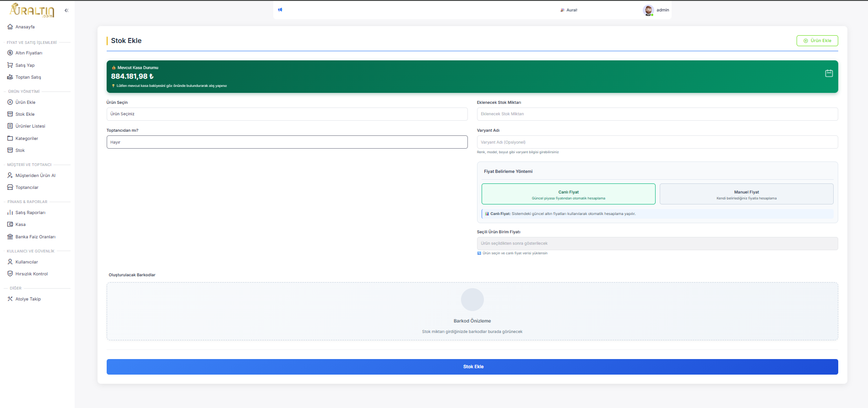Screen dimensions: 868x408
Task: Select Canlı Fiyat pricing method
Action: tap(568, 194)
